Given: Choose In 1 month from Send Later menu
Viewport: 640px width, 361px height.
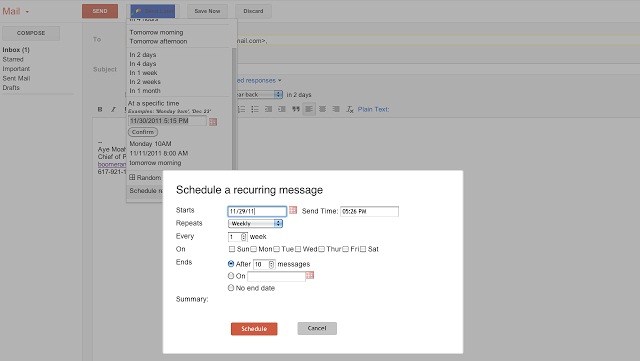Looking at the screenshot, I should [145, 91].
